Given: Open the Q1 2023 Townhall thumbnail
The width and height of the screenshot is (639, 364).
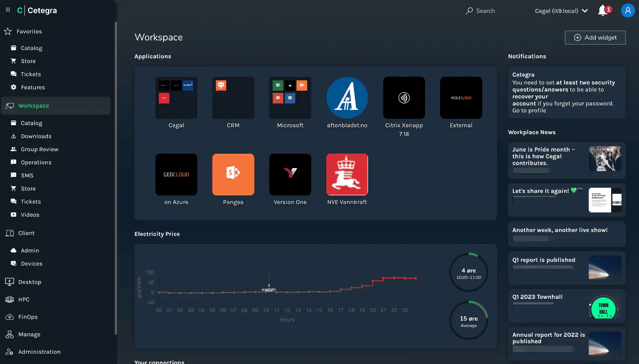Looking at the screenshot, I should [x=604, y=307].
